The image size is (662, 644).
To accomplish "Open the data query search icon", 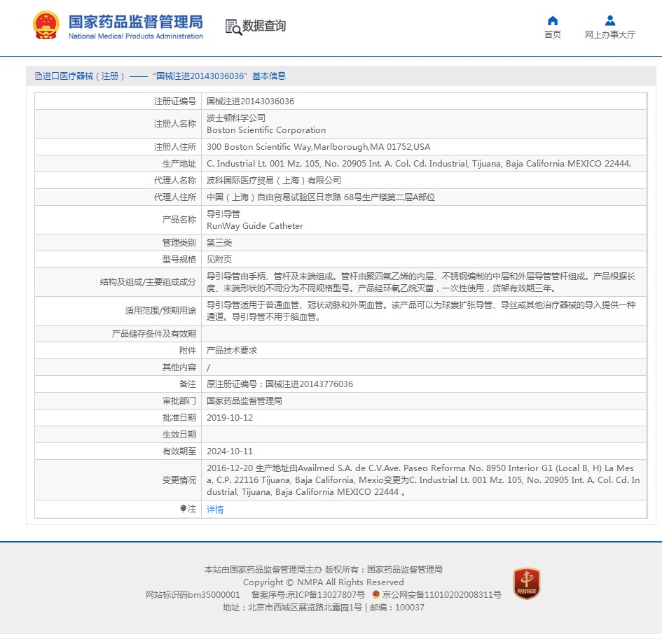I will tap(233, 27).
